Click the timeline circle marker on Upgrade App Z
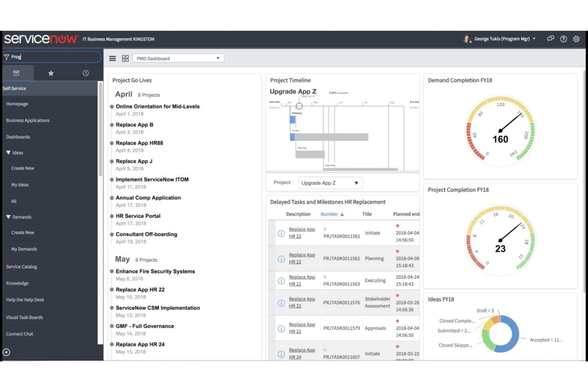 [x=299, y=106]
